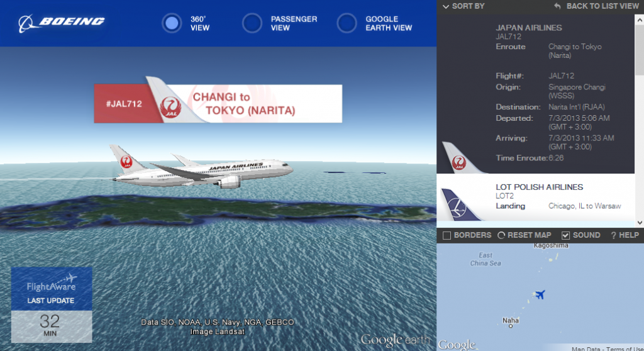Open the Help link

pos(625,235)
